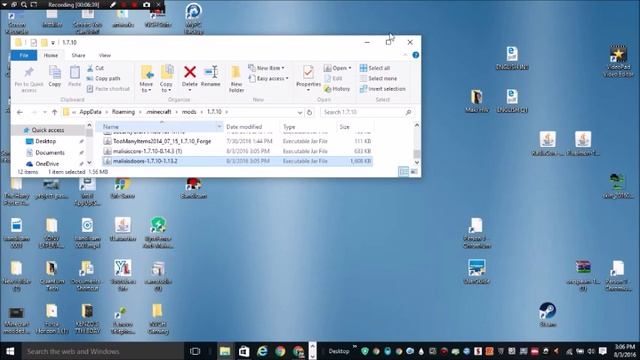Launch Microsoft Edge from the taskbar
Image resolution: width=640 pixels, height=360 pixels.
pos(262,351)
